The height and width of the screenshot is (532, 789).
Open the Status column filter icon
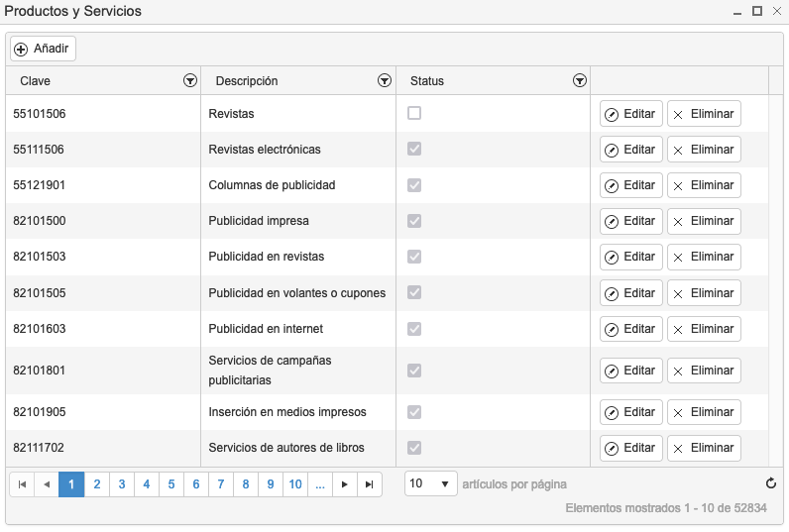tap(580, 80)
